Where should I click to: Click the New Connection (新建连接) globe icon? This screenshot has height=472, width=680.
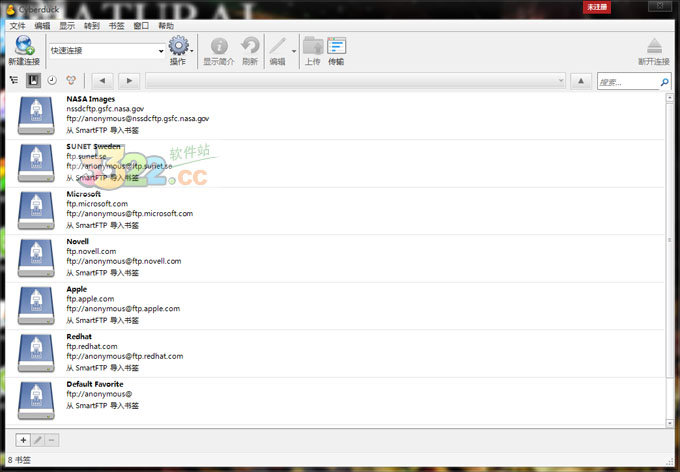[24, 46]
